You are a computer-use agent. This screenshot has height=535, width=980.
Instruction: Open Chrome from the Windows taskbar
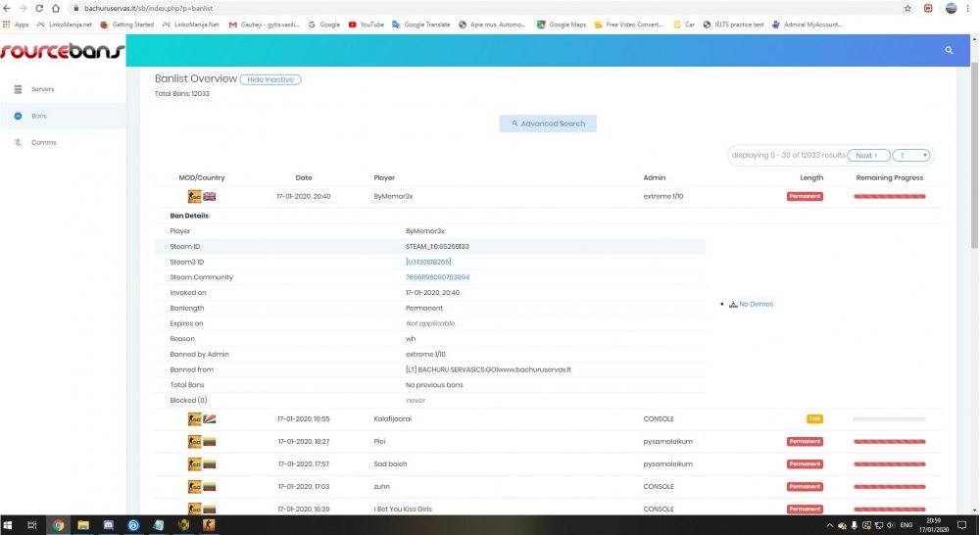pyautogui.click(x=58, y=525)
